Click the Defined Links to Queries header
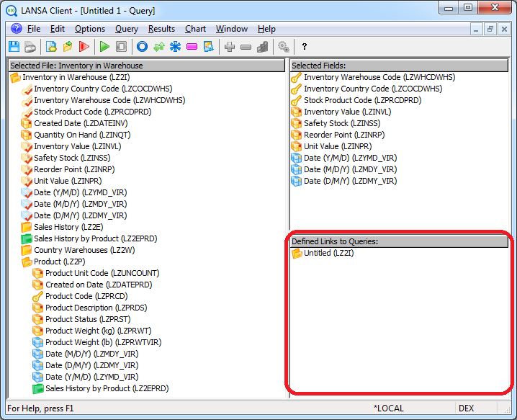The width and height of the screenshot is (517, 420). (x=399, y=241)
